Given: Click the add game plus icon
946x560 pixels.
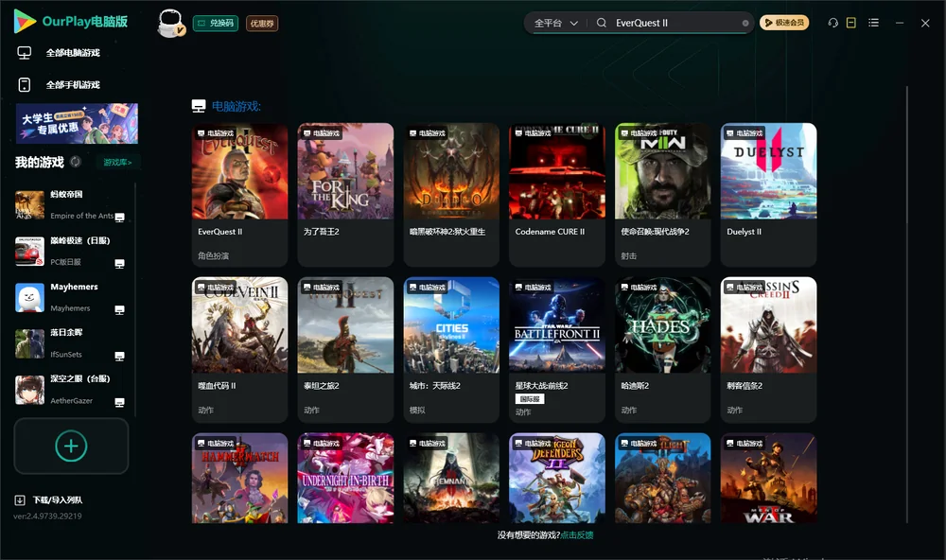Looking at the screenshot, I should tap(71, 446).
